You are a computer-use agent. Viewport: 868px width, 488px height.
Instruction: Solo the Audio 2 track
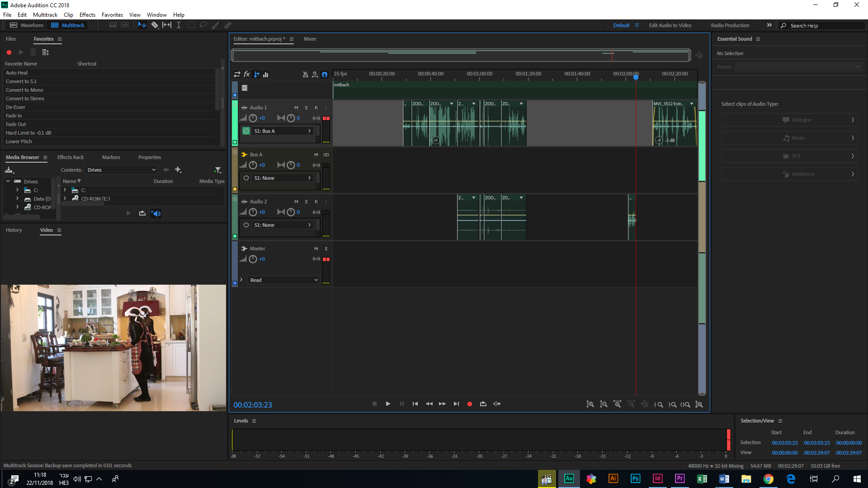pos(306,202)
